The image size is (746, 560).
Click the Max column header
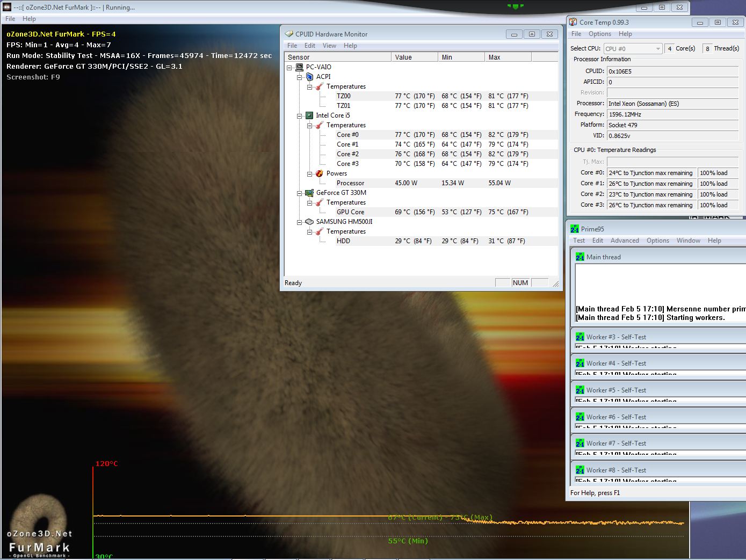pos(508,57)
